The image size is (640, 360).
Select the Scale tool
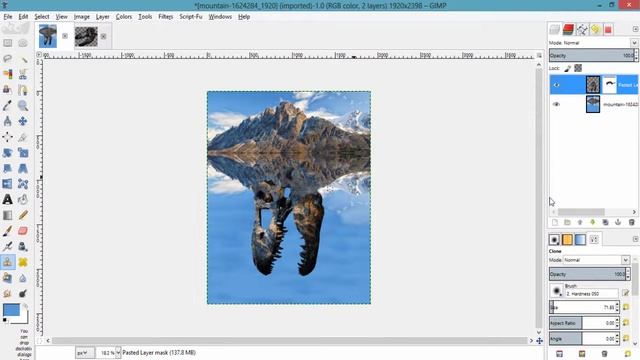[23, 153]
